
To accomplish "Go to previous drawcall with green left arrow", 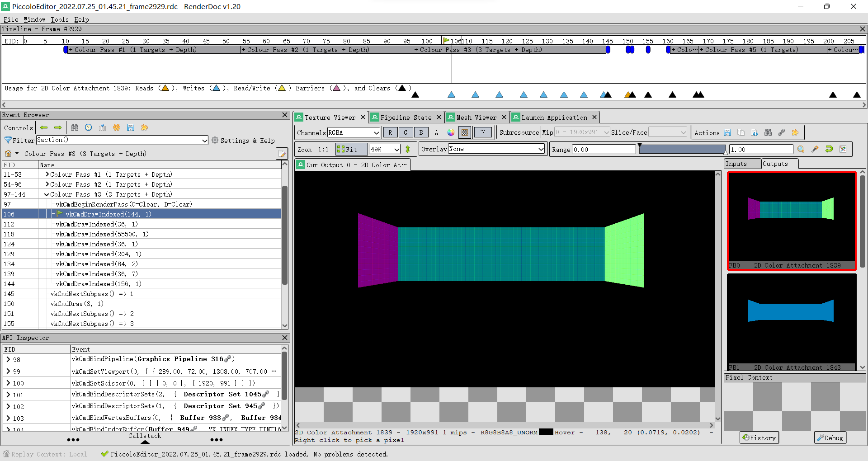I will coord(44,127).
